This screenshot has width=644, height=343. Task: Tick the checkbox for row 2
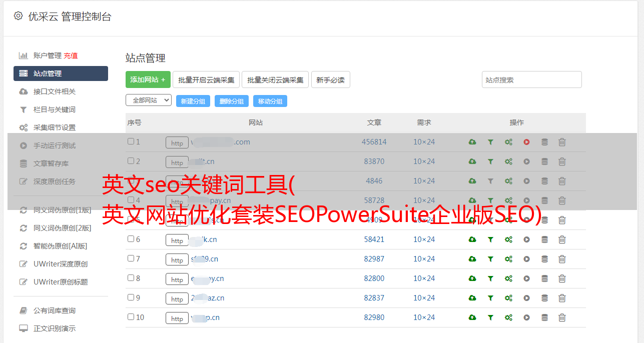(131, 161)
